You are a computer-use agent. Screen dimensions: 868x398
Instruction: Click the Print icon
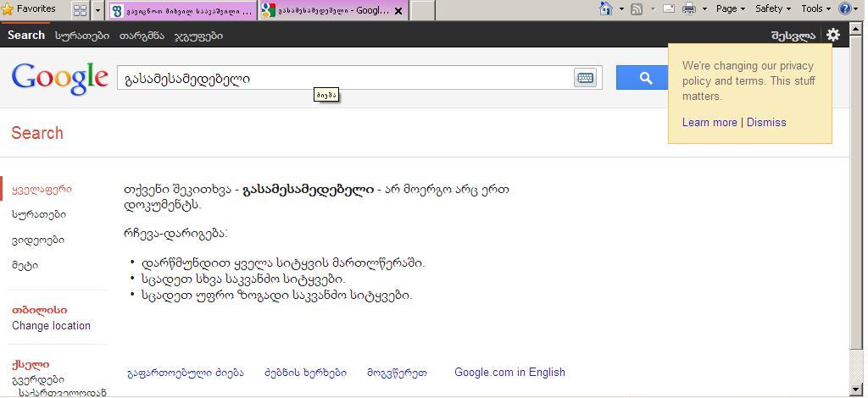(688, 8)
